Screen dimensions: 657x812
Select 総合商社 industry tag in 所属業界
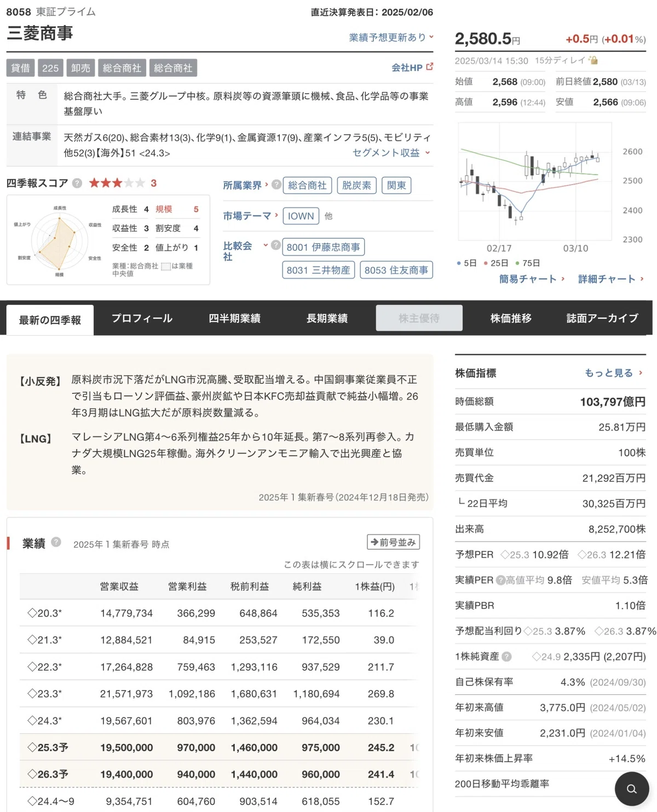tap(307, 186)
